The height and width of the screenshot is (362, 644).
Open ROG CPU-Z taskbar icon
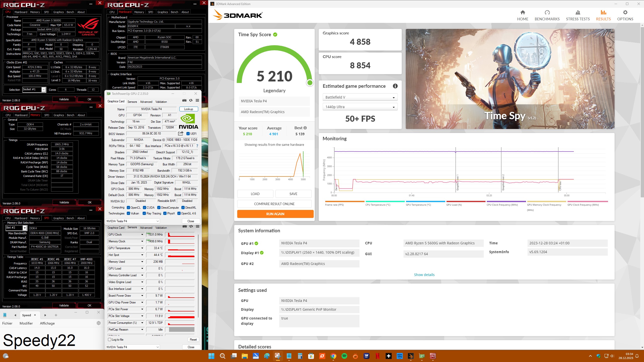click(433, 356)
